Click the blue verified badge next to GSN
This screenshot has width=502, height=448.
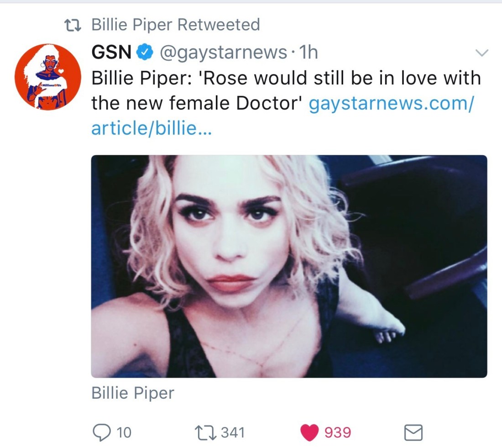tap(145, 53)
